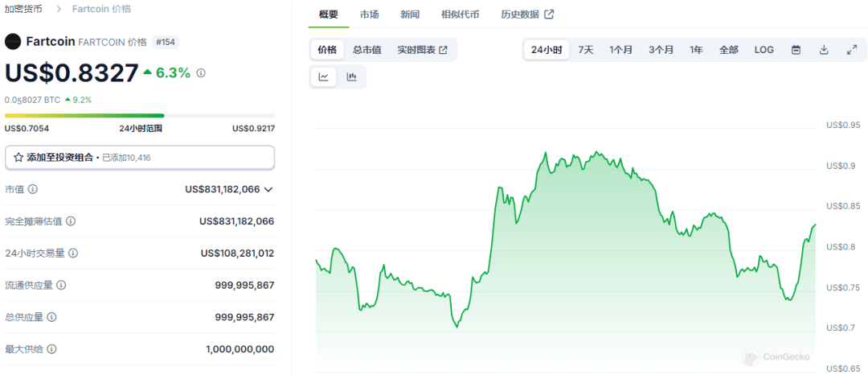The width and height of the screenshot is (868, 375).
Task: Click the chart download icon
Action: click(824, 50)
